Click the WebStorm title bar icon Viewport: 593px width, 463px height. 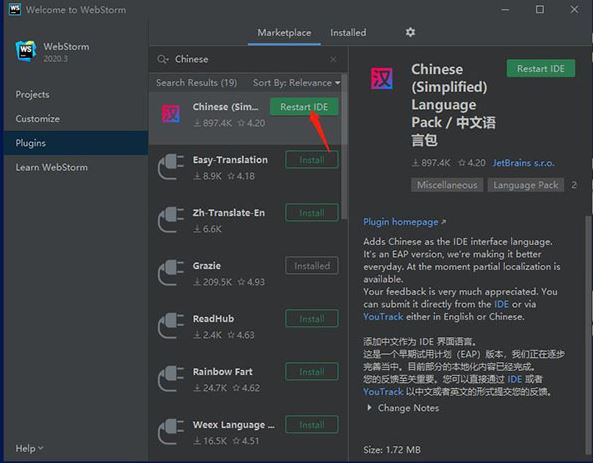click(14, 9)
